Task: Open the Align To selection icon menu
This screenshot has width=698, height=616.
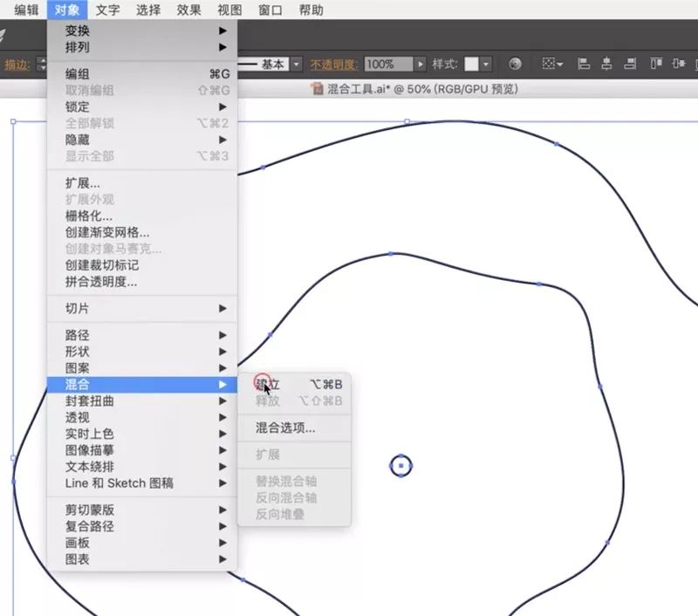Action: pyautogui.click(x=552, y=64)
